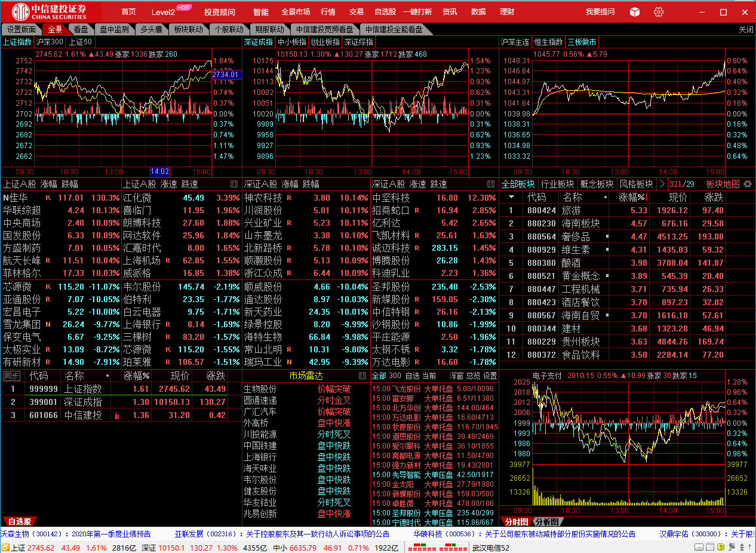Viewport: 756px width, 553px height.
Task: Expand more sector tabs with the arrow
Action: (662, 184)
